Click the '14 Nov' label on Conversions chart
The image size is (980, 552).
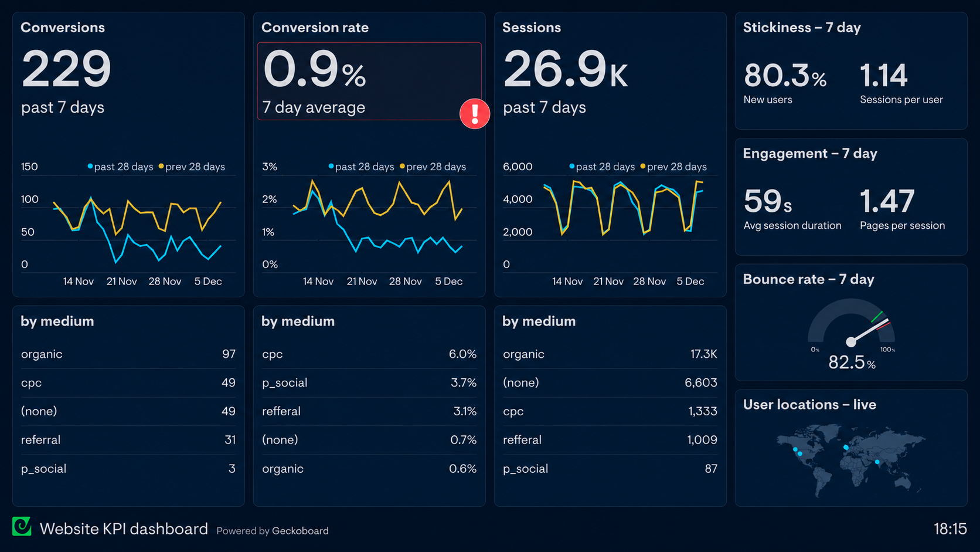79,282
